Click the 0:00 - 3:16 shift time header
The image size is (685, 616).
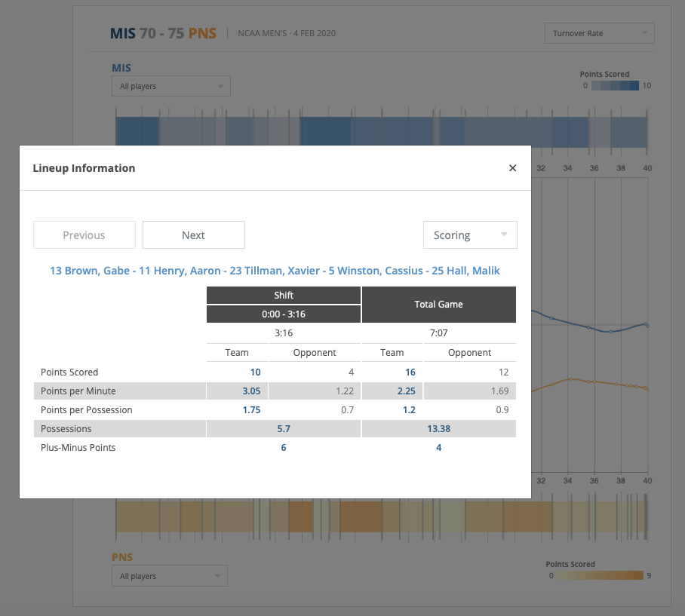(284, 314)
